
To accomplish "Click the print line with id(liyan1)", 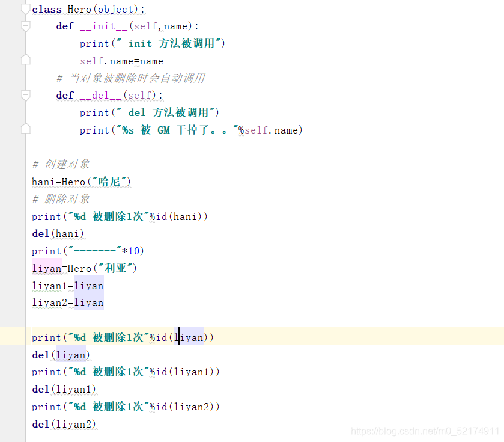I will click(126, 372).
